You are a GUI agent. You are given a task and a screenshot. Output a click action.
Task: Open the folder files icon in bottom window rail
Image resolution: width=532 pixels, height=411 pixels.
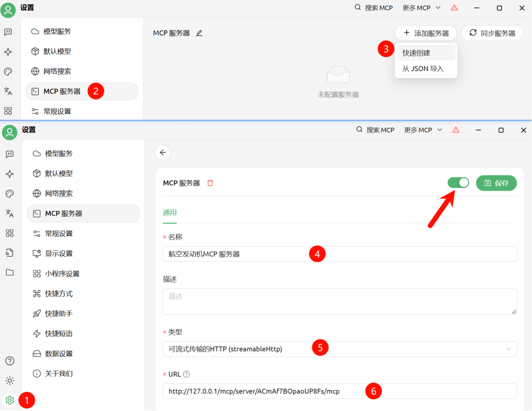coord(10,272)
